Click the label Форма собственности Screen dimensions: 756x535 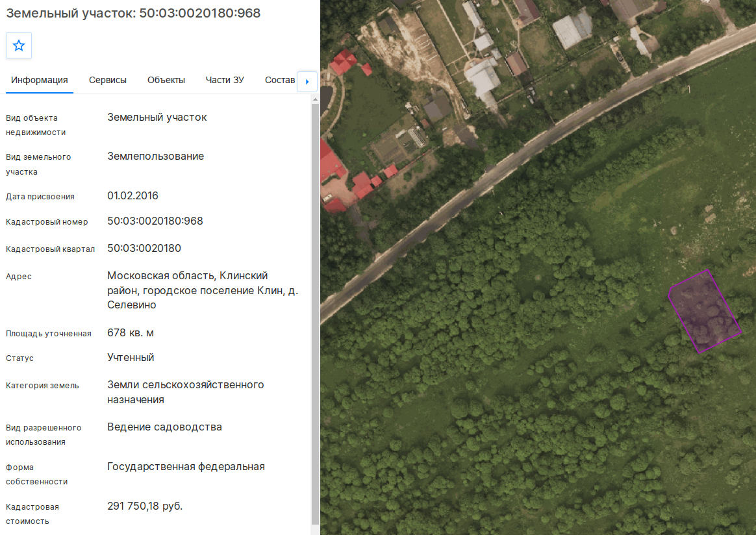tap(36, 474)
